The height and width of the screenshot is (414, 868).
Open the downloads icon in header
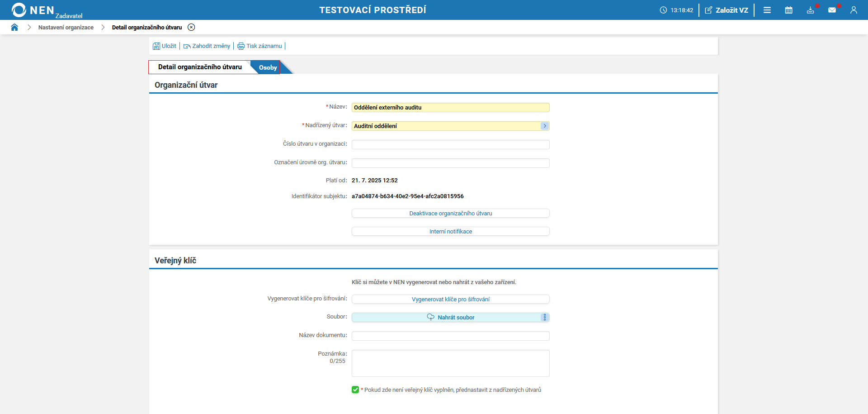pos(811,10)
